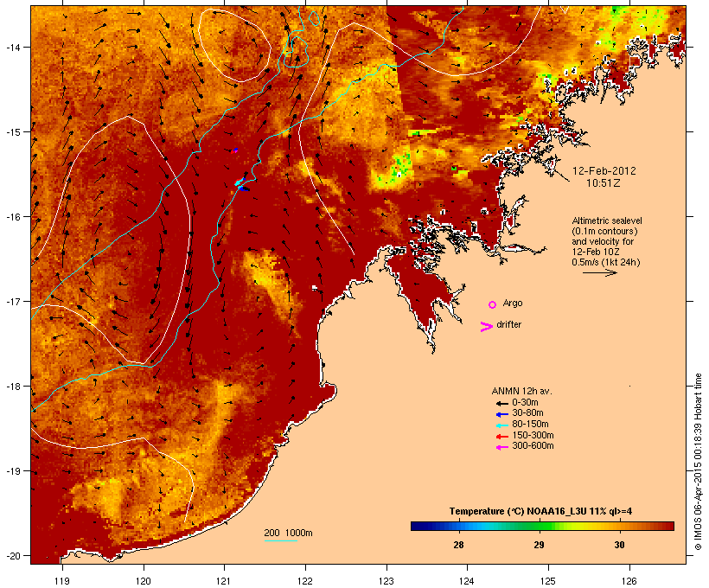Click the latitude axis label -16
The height and width of the screenshot is (588, 709).
pos(12,217)
